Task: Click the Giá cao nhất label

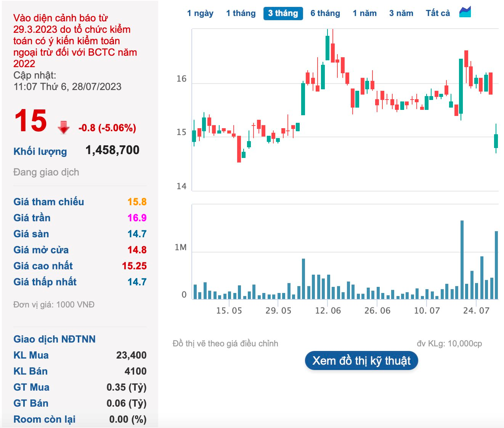Action: coord(43,266)
